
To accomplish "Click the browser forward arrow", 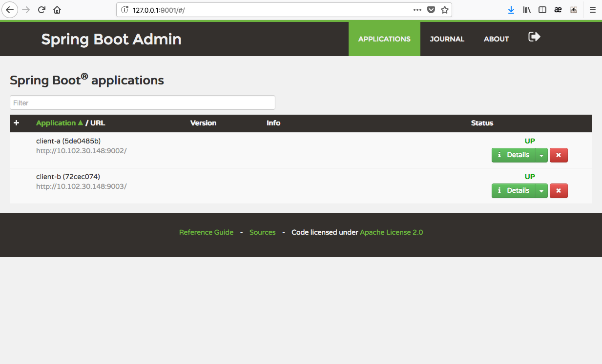I will coord(26,10).
